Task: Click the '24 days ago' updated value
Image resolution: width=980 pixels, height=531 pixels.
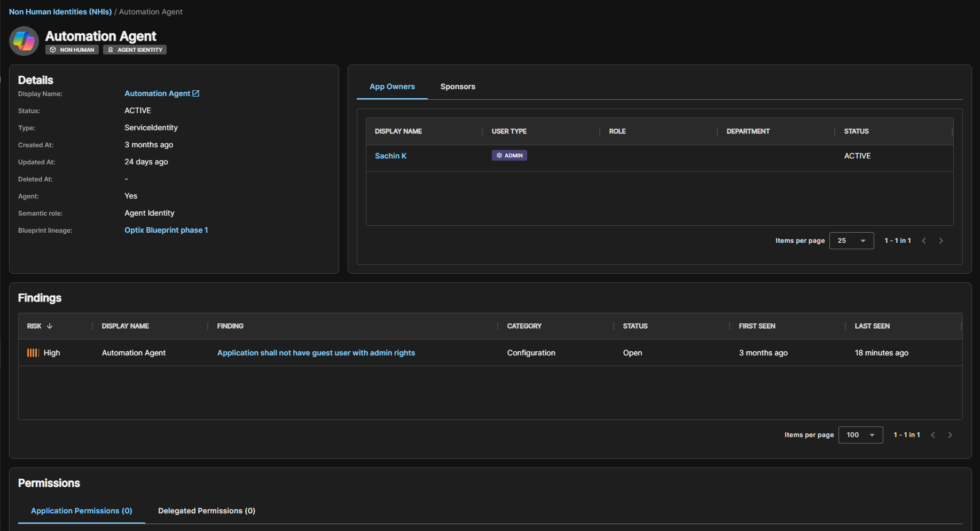Action: [146, 162]
